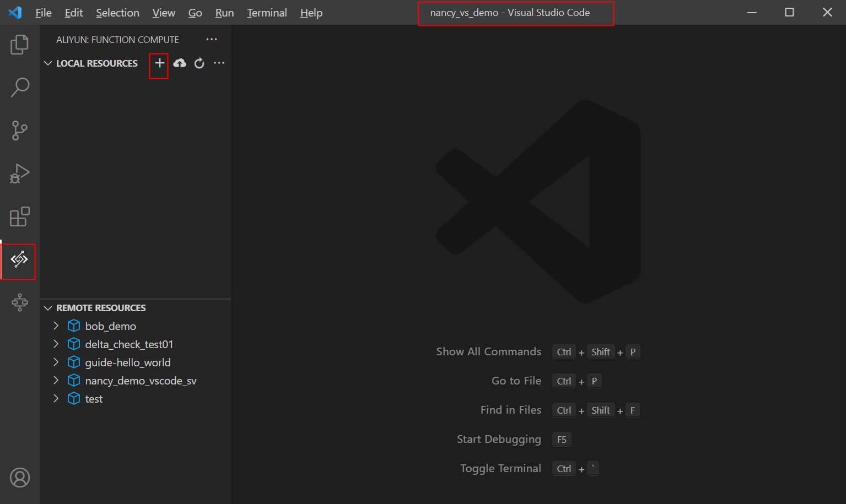Open Aliyun Function Compute panel more actions
Screen dimensions: 846x504
(x=212, y=39)
